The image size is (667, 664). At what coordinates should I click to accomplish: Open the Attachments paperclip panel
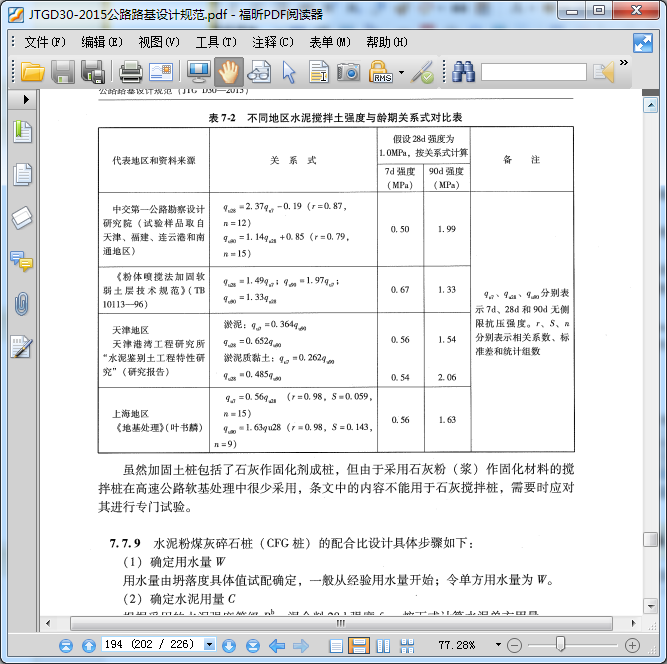coord(22,304)
